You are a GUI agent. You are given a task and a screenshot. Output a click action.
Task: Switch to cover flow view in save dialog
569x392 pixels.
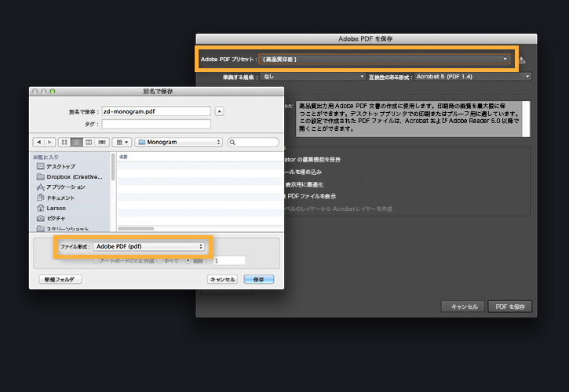pos(102,142)
